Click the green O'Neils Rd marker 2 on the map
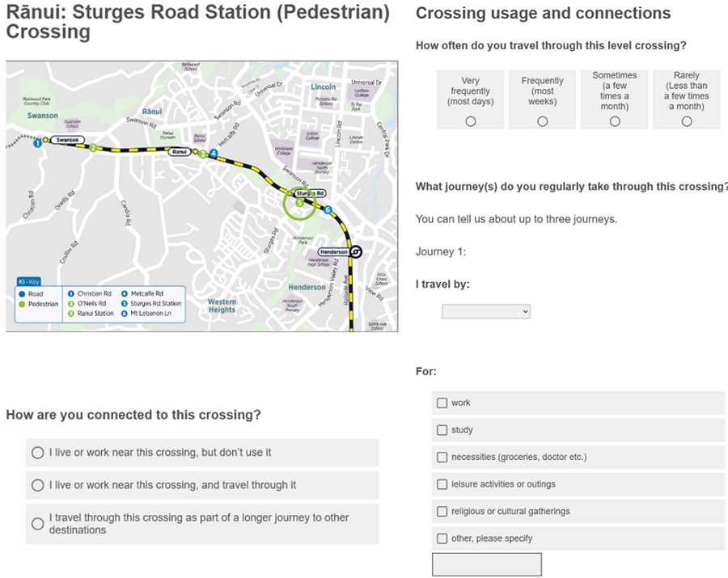The height and width of the screenshot is (578, 728). [x=93, y=148]
